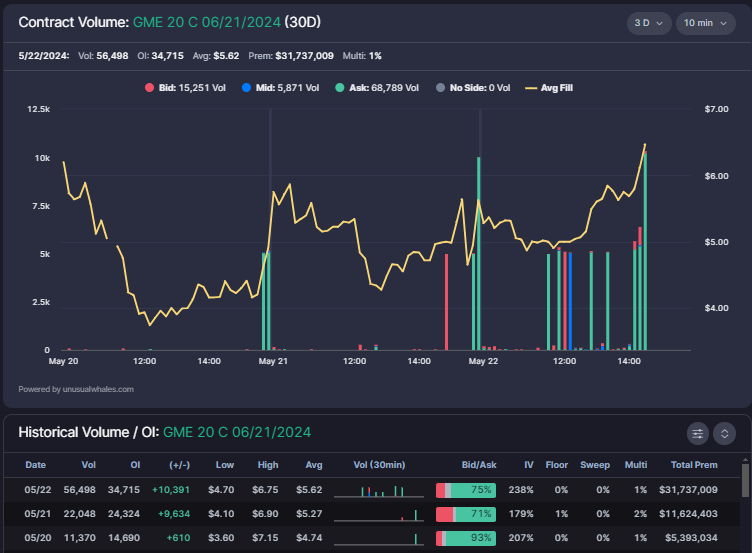Screen dimensions: 752x553
Task: Click the +10,391 OI change value
Action: tap(171, 490)
